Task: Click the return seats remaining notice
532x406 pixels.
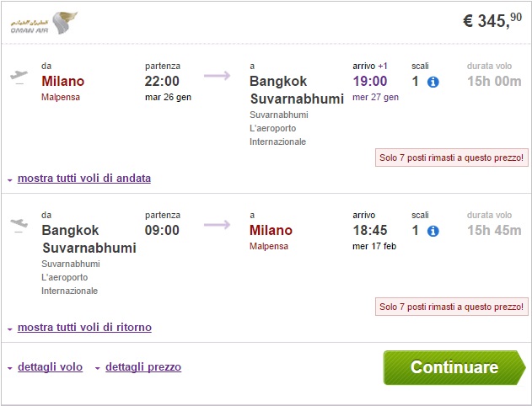Action: [x=451, y=307]
